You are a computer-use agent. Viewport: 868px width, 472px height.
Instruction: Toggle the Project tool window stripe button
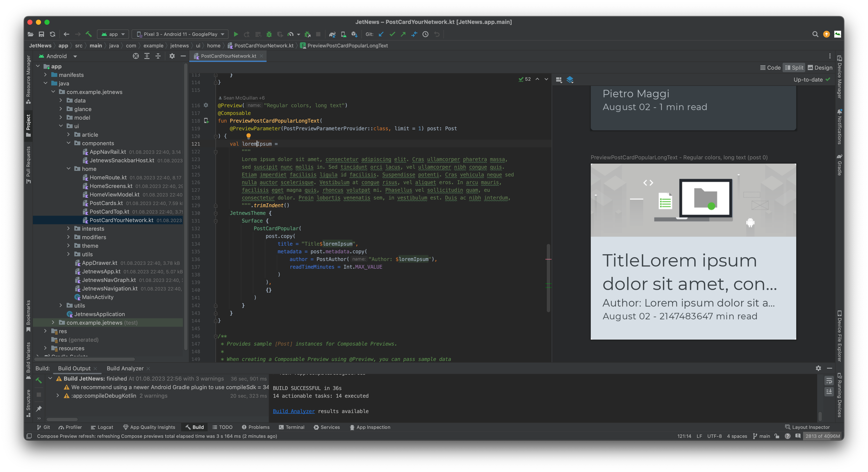tap(28, 126)
